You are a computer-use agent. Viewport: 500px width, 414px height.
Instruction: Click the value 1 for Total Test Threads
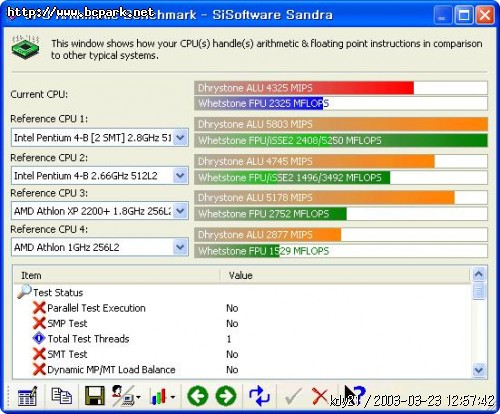point(229,339)
